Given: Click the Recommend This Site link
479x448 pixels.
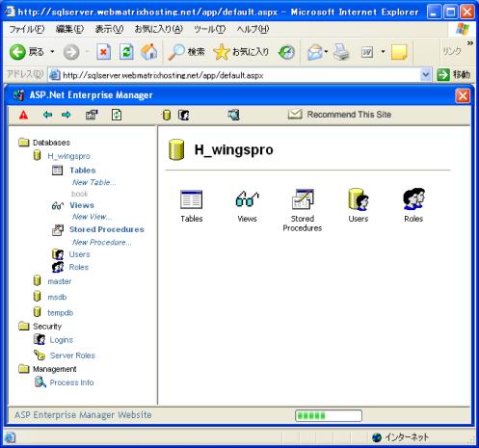Looking at the screenshot, I should tap(349, 115).
